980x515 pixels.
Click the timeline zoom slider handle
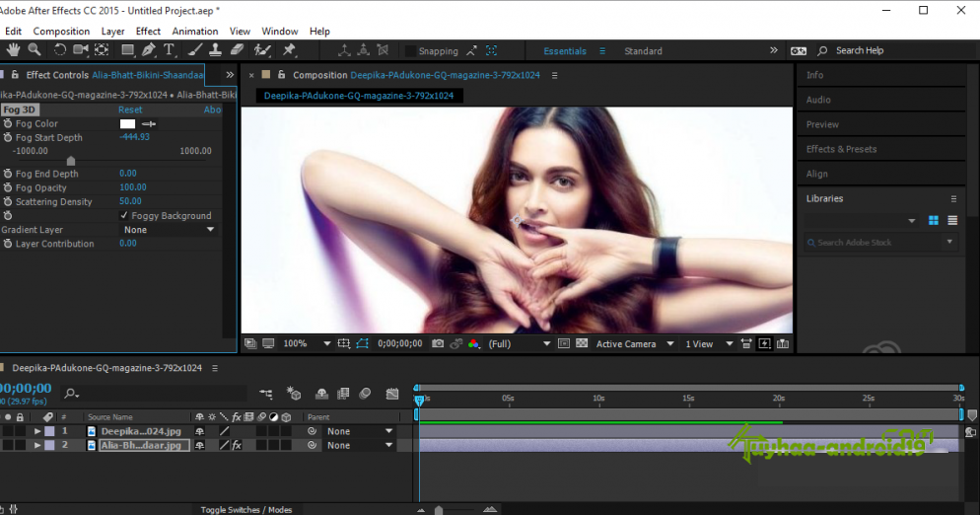click(439, 510)
